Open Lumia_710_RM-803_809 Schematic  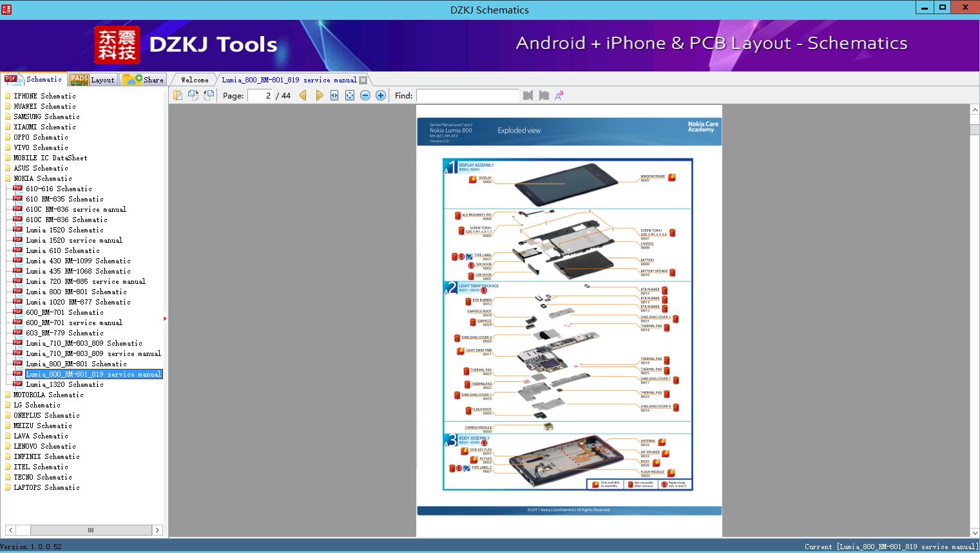click(84, 343)
